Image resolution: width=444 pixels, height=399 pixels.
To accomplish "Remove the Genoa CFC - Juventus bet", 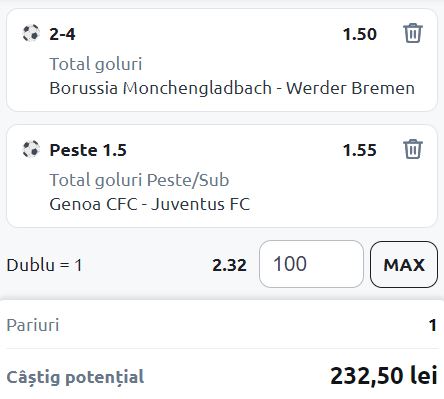I will pyautogui.click(x=413, y=149).
